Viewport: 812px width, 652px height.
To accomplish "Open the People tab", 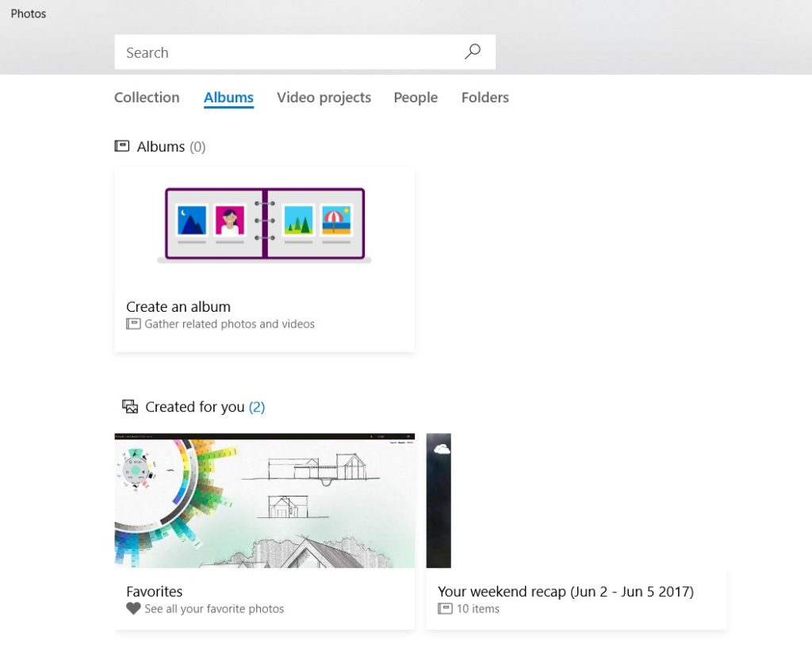I will [x=416, y=97].
